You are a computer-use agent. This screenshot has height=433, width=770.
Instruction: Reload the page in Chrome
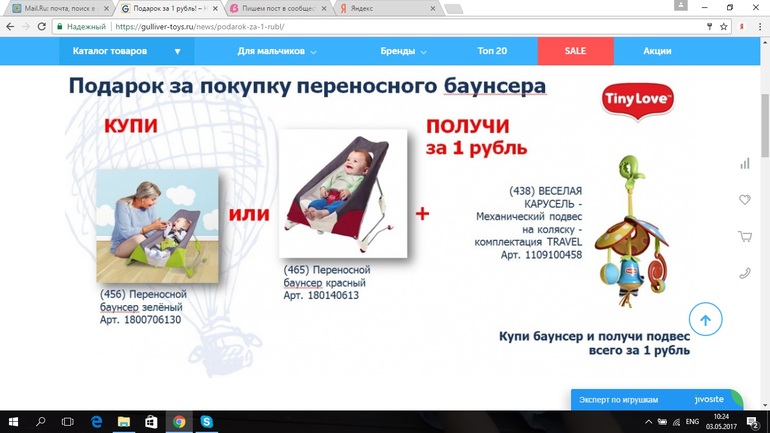[x=41, y=27]
